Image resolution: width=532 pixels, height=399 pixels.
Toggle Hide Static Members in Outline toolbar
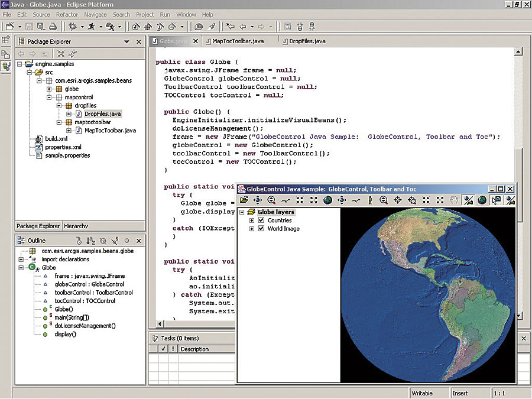(115, 241)
